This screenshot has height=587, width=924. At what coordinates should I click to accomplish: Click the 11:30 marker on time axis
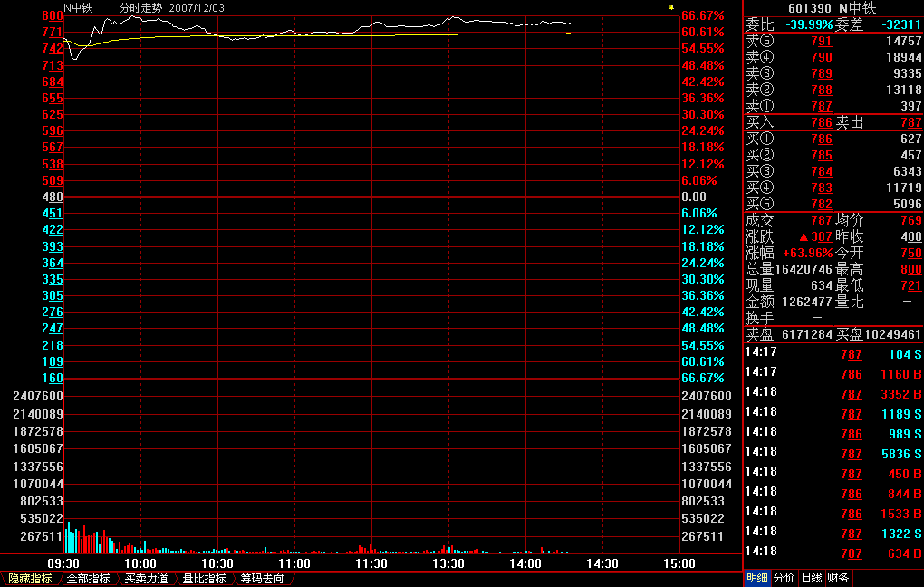[371, 563]
